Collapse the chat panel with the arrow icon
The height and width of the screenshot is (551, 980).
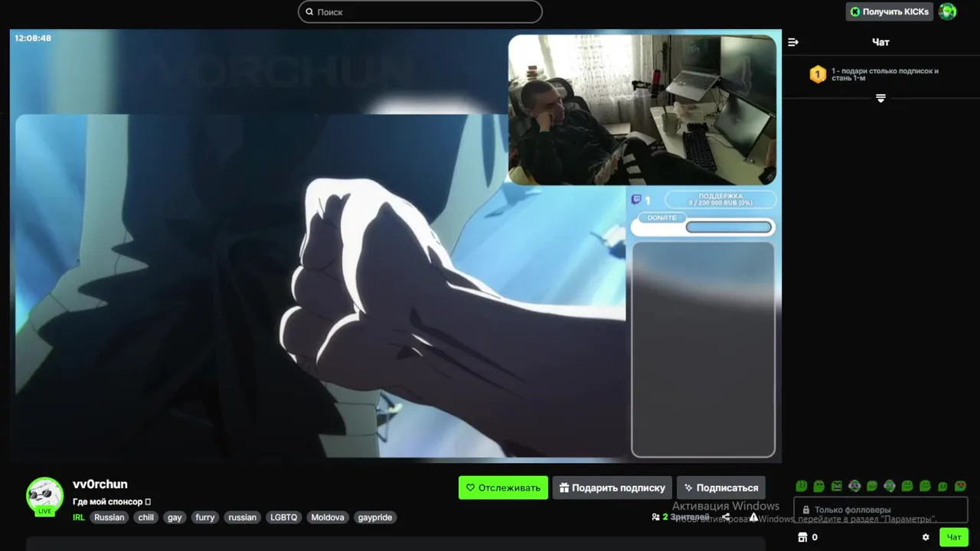click(793, 42)
